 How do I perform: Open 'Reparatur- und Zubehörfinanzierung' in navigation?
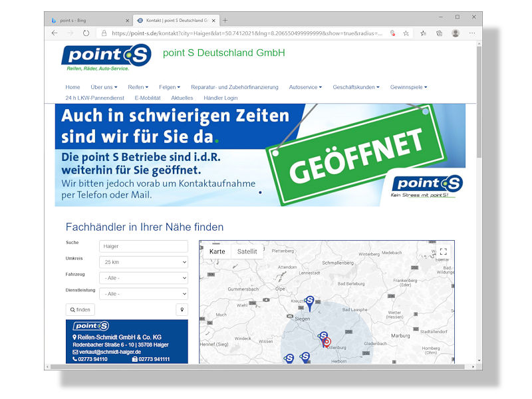tap(235, 87)
